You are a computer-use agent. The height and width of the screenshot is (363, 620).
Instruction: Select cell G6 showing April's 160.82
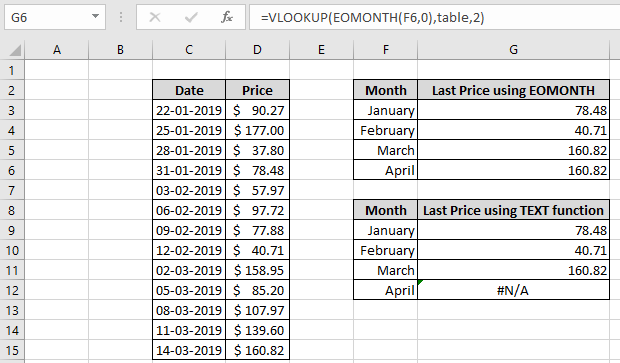(x=513, y=170)
